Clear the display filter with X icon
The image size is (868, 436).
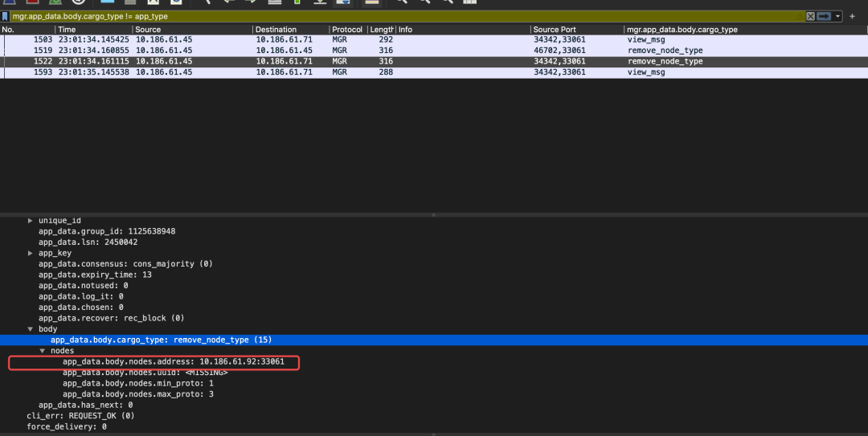[810, 16]
